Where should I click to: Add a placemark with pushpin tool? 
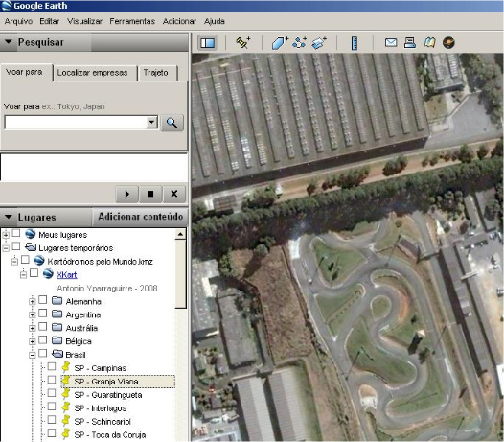[243, 42]
